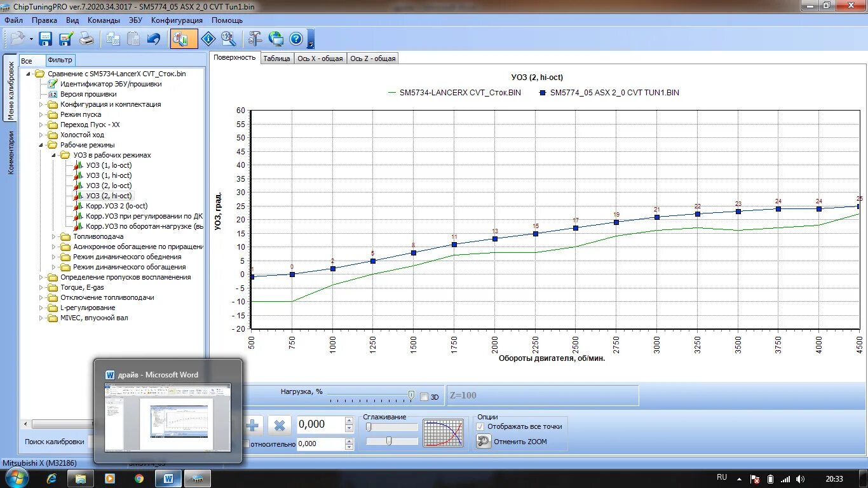Click the blue plus add-value button
The height and width of the screenshot is (488, 868).
[252, 425]
